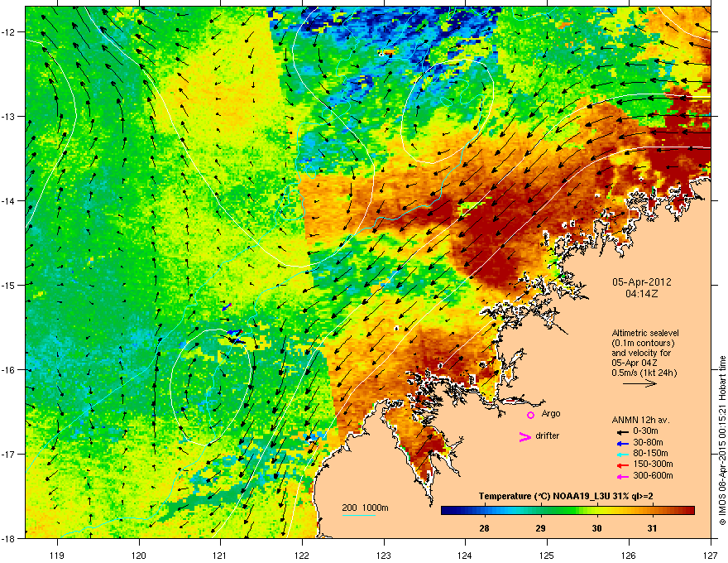728x563 pixels.
Task: Click the dark red end of temperature colorbar
Action: (690, 511)
